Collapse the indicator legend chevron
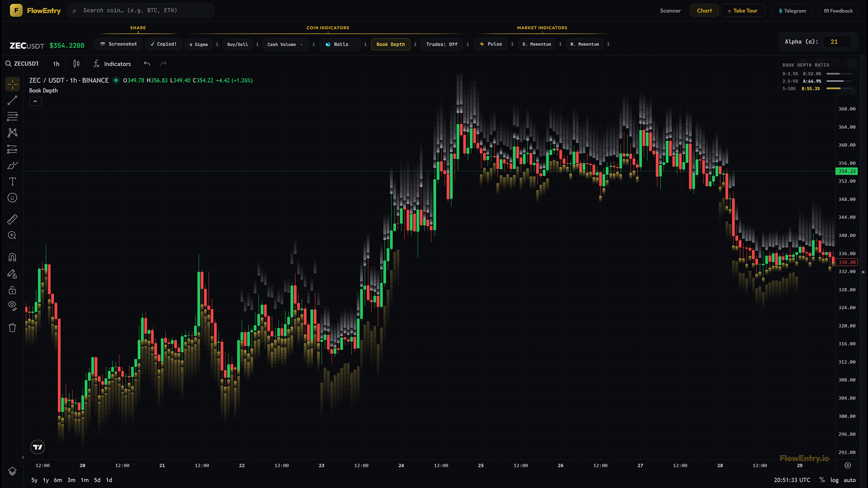 coord(35,102)
